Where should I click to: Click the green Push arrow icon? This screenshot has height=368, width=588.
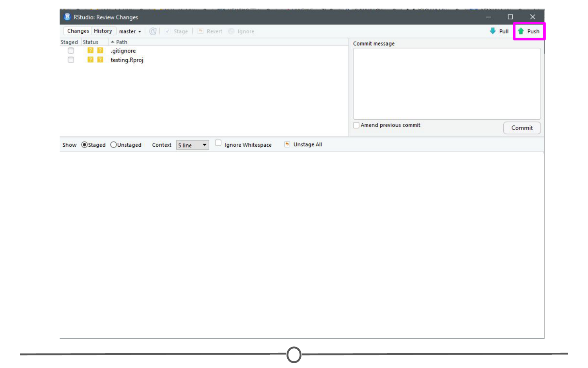521,31
